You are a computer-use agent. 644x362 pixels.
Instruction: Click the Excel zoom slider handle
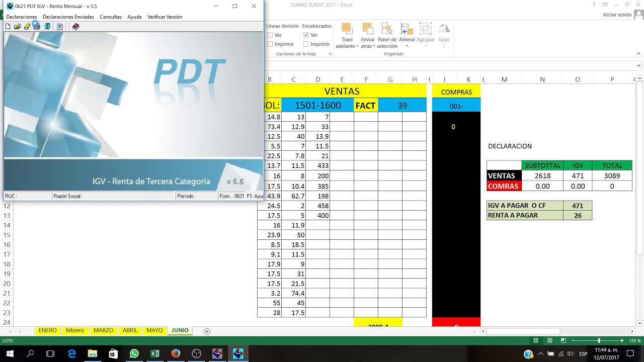pos(599,340)
